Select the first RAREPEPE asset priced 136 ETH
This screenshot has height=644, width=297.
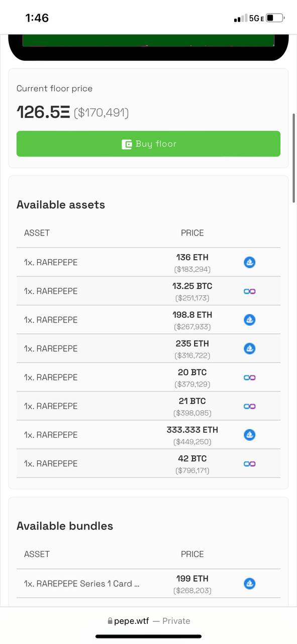click(x=148, y=262)
